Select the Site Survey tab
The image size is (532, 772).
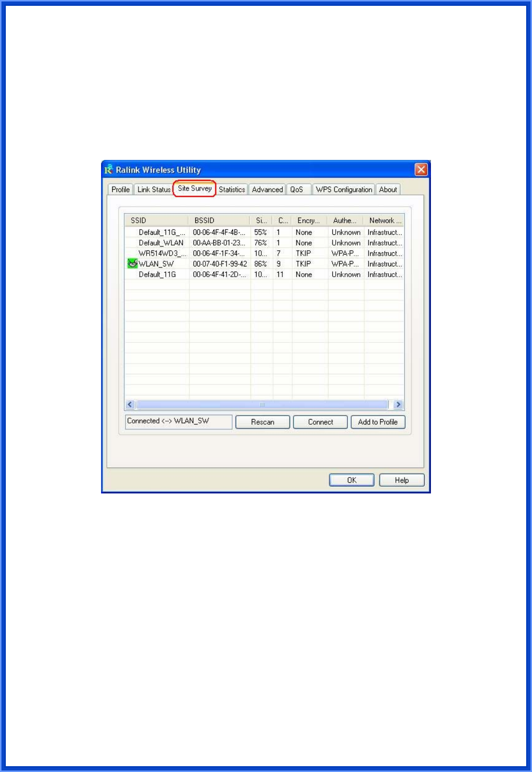point(194,189)
